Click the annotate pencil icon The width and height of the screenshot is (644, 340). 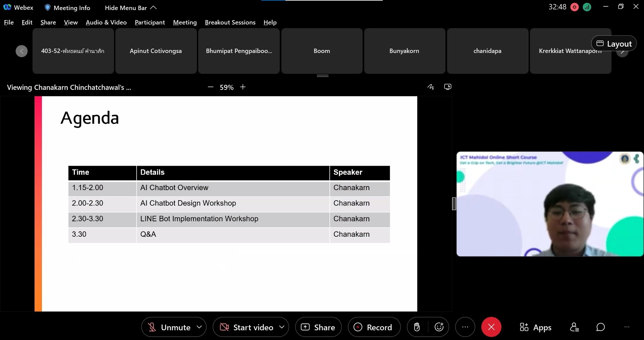tap(431, 87)
